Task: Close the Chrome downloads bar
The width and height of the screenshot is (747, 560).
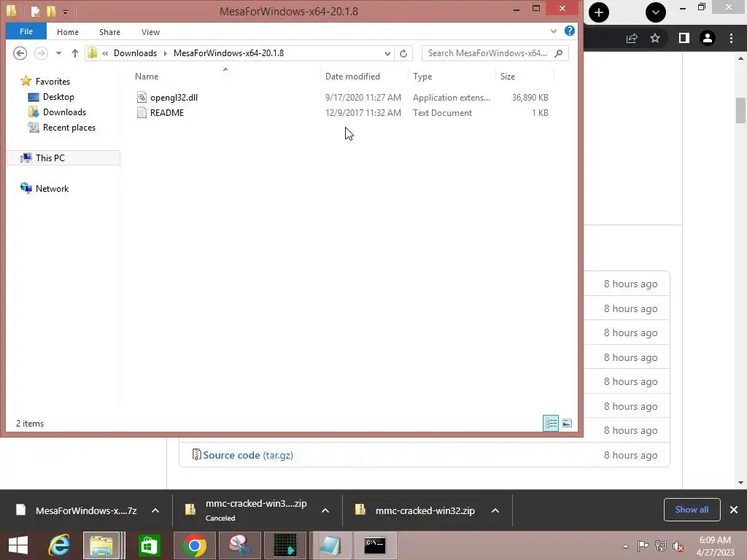Action: [734, 510]
